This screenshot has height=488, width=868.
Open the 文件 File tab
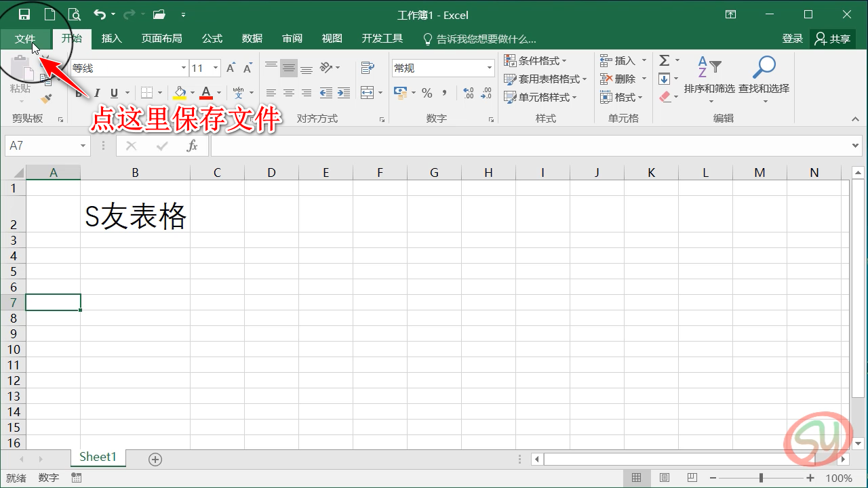click(25, 39)
